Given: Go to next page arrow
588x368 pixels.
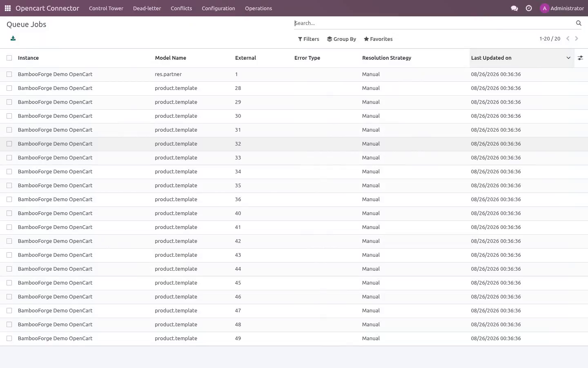Looking at the screenshot, I should pos(577,39).
